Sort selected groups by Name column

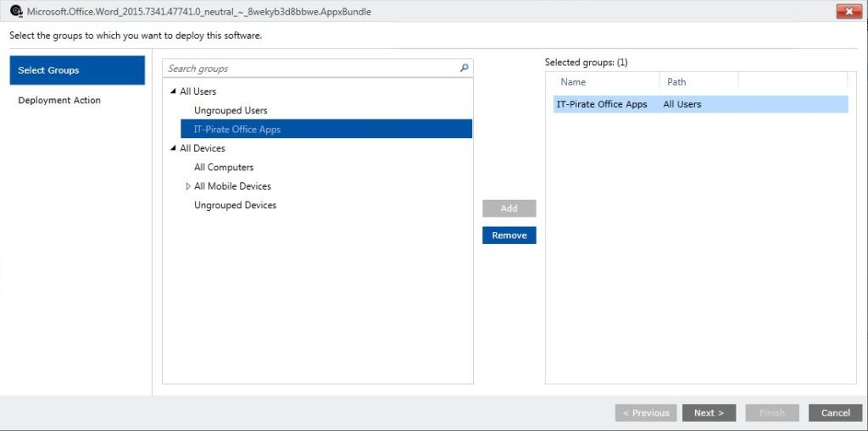(605, 82)
